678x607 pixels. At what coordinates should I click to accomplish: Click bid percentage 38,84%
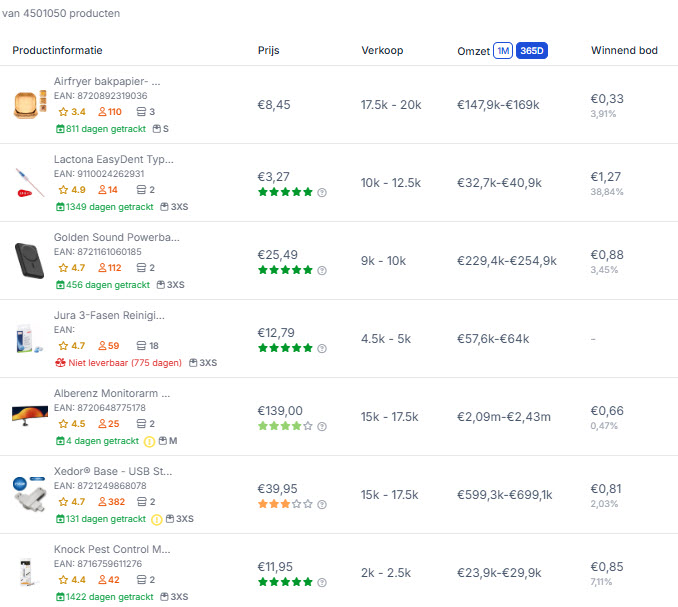pos(607,192)
